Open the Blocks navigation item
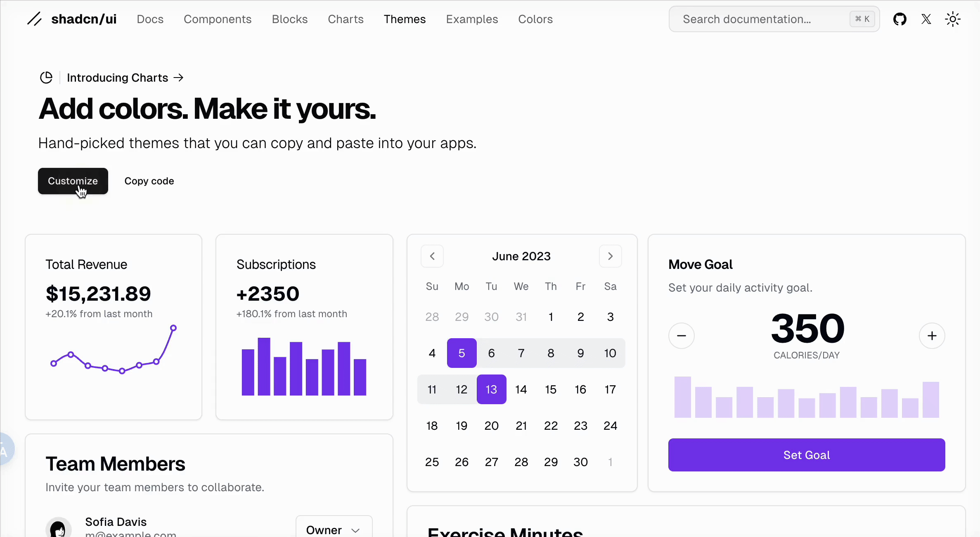The image size is (980, 537). click(x=289, y=19)
